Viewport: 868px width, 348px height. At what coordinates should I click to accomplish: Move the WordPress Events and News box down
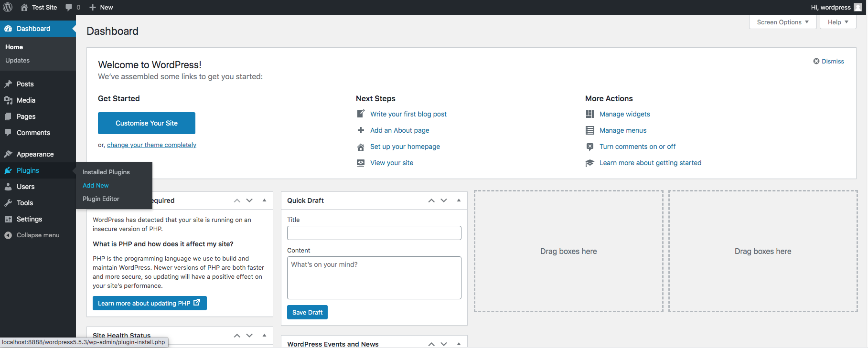coord(444,344)
